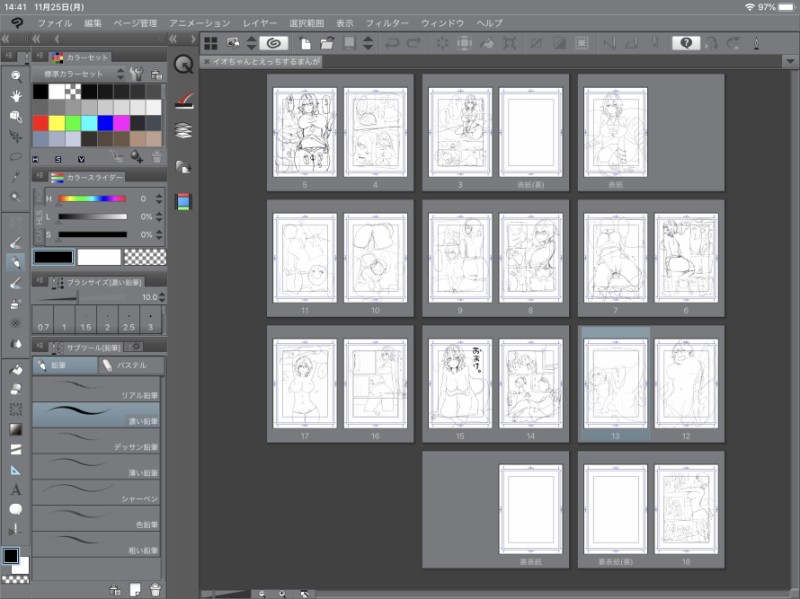The image size is (800, 599).
Task: Close the document tab イオちゃんとえっちするまんが
Action: [207, 62]
